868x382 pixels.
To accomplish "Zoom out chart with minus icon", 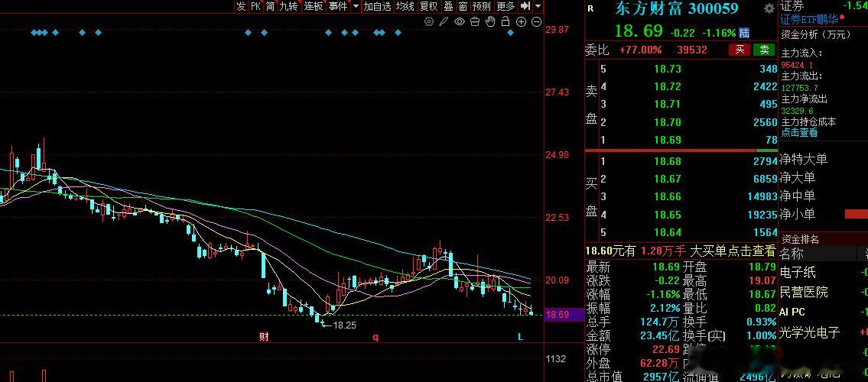I will click(x=536, y=21).
